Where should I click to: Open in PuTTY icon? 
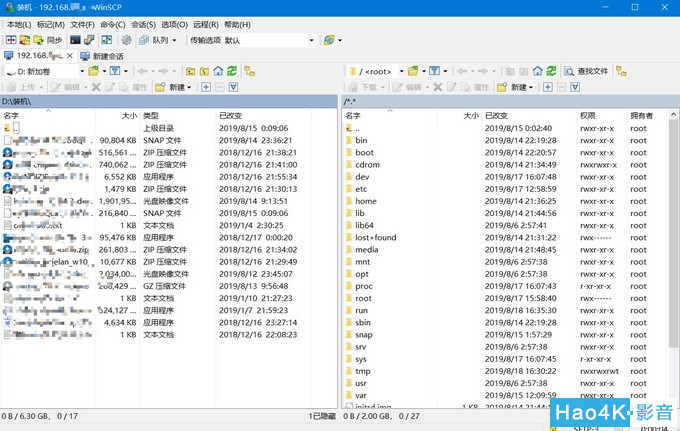[89, 40]
